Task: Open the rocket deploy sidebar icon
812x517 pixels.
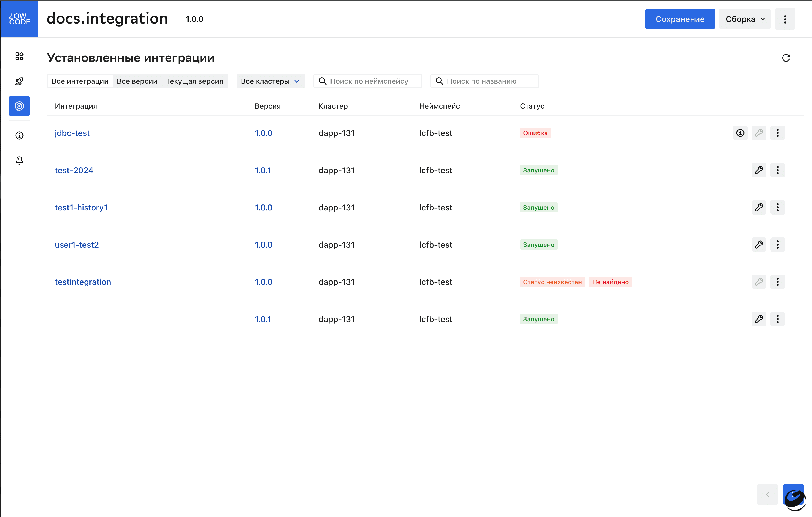Action: 19,81
